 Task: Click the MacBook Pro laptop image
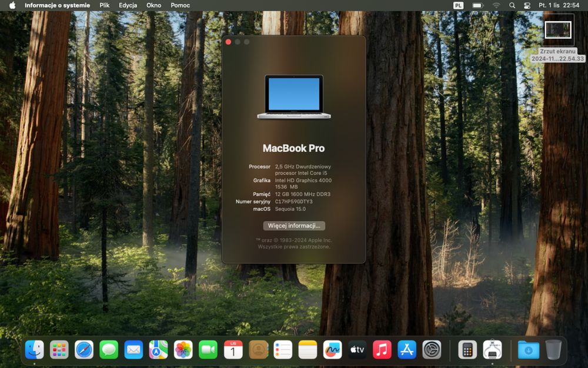[294, 97]
